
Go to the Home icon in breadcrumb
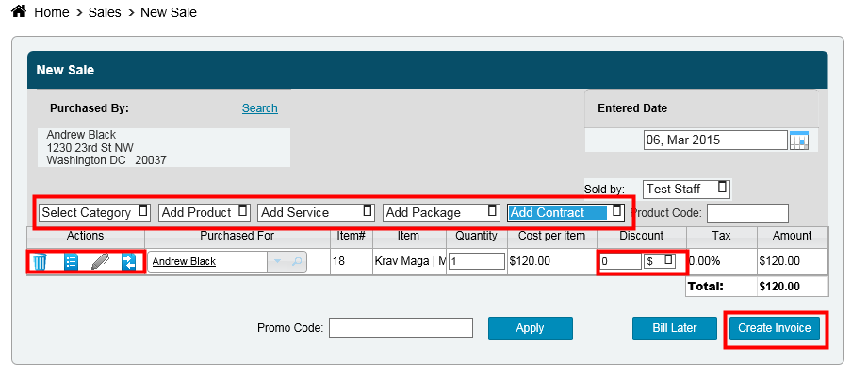tap(18, 13)
